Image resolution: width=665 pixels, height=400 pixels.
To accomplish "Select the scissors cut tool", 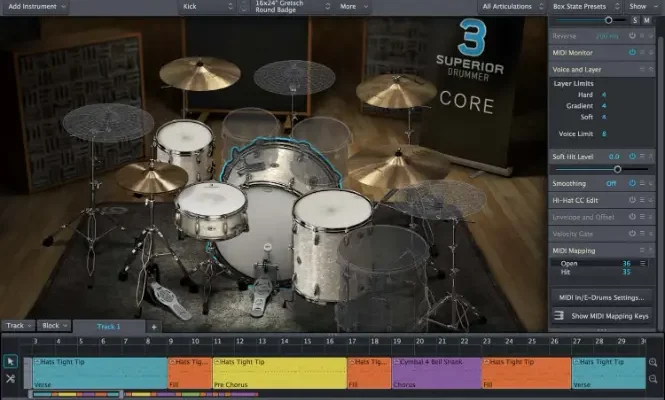I will point(10,378).
